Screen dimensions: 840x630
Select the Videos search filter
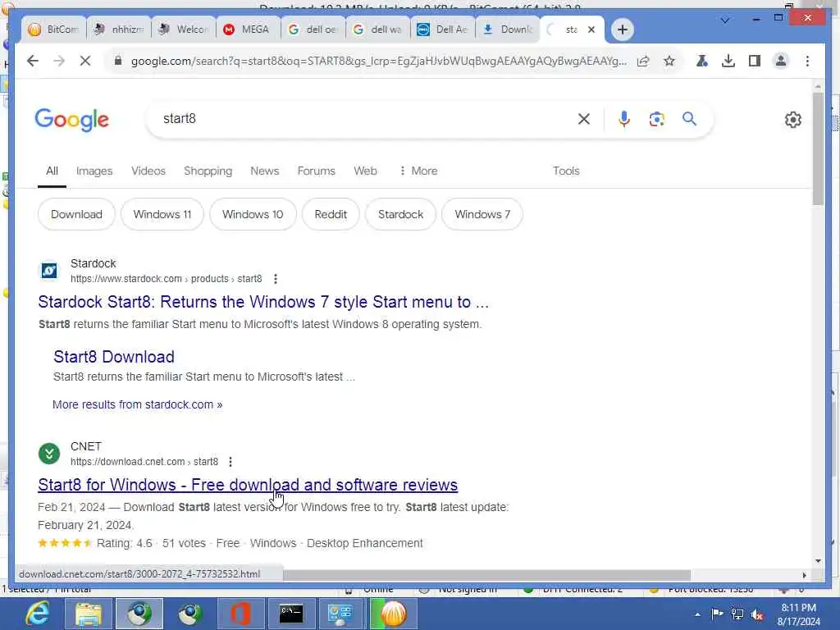148,171
